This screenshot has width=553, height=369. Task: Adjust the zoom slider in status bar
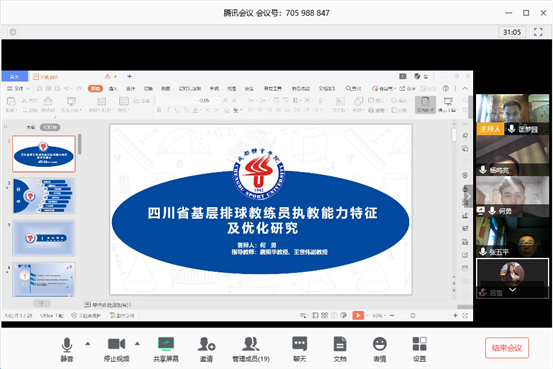(413, 315)
